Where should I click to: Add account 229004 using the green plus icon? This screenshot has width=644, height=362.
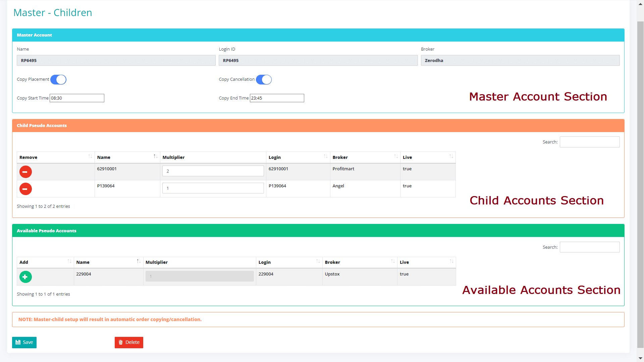point(25,277)
